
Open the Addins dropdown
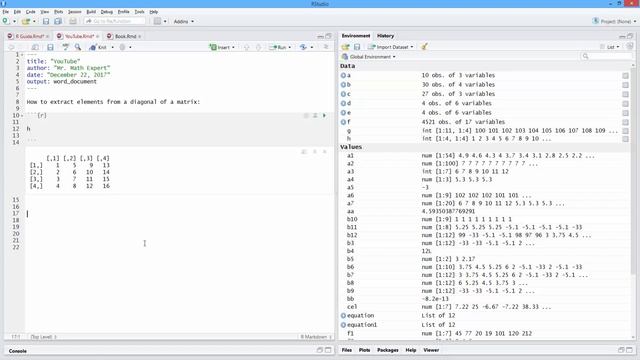coord(184,21)
